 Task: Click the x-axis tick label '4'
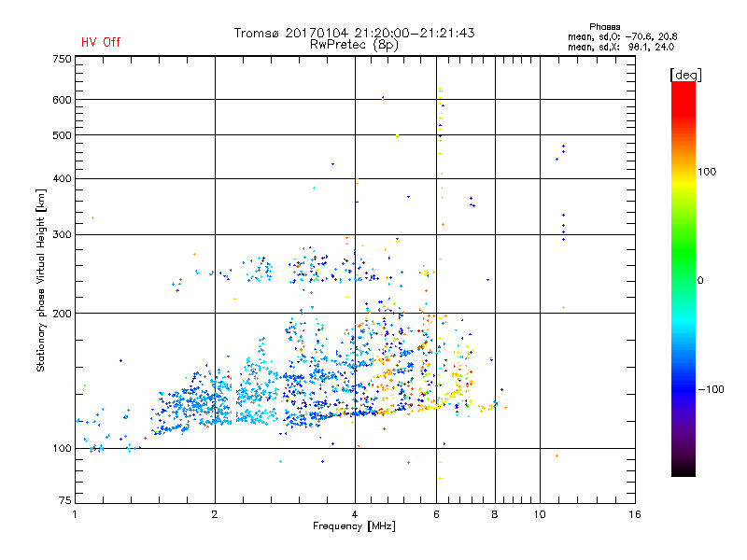tap(355, 514)
